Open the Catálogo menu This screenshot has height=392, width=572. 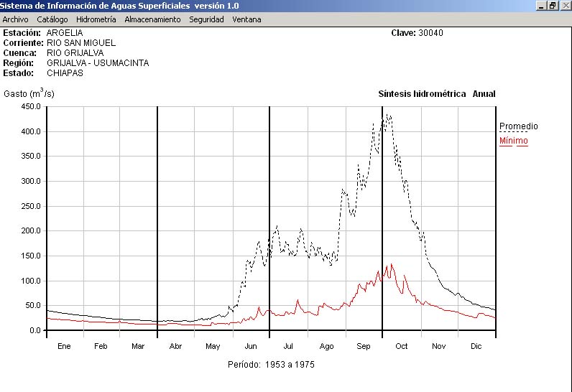click(x=52, y=19)
